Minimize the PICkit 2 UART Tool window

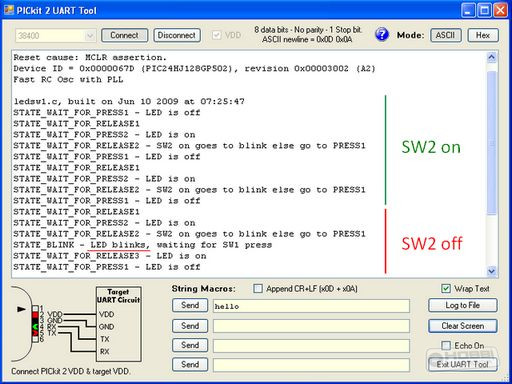(468, 10)
